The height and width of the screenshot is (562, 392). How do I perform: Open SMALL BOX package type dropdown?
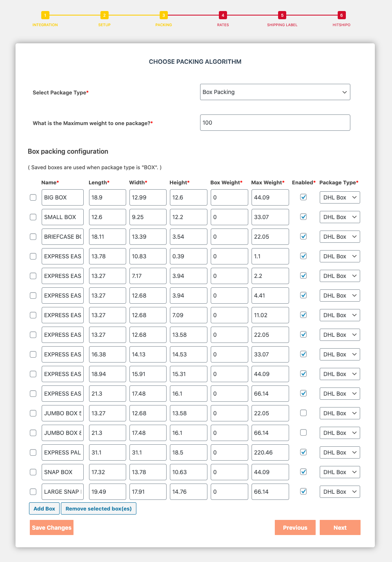[340, 217]
